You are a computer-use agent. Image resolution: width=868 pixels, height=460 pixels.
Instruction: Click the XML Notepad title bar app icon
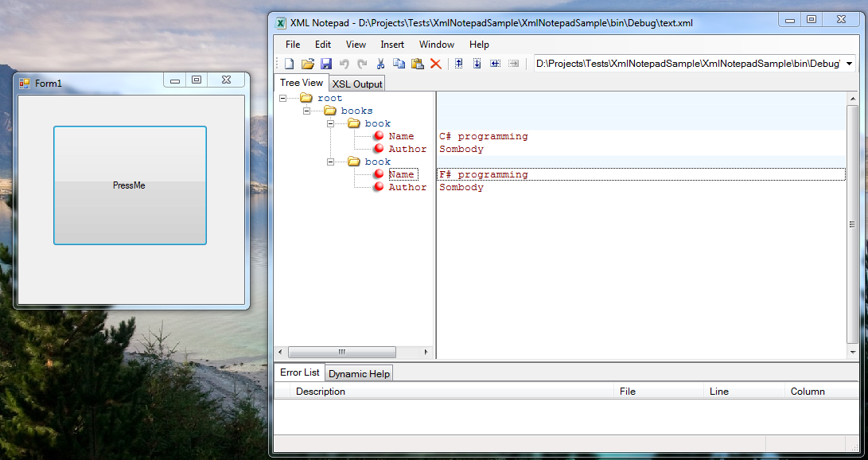(281, 23)
